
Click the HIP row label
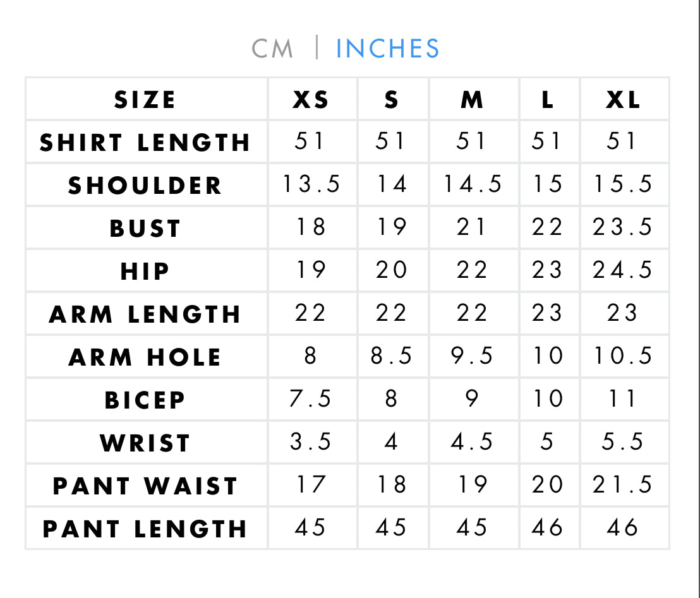click(x=145, y=272)
